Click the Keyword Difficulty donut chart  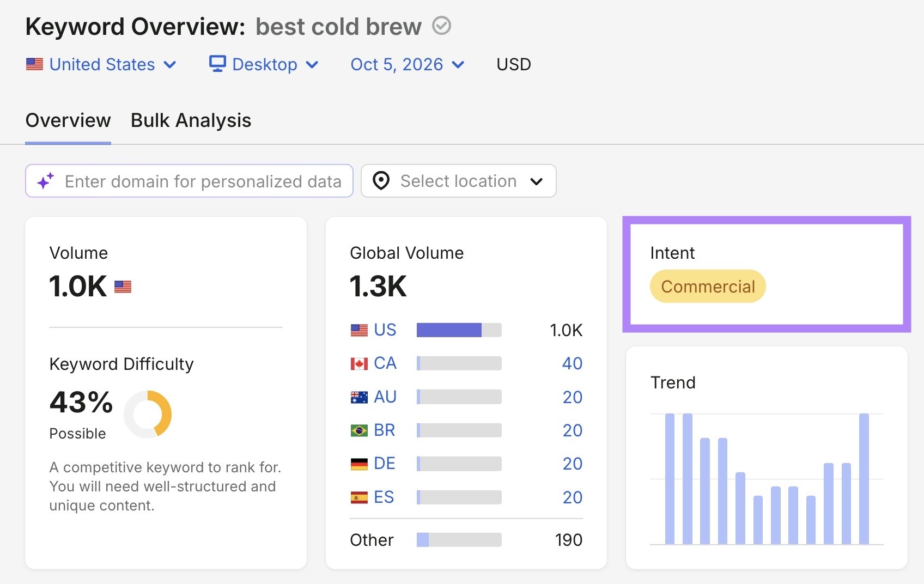(x=148, y=414)
